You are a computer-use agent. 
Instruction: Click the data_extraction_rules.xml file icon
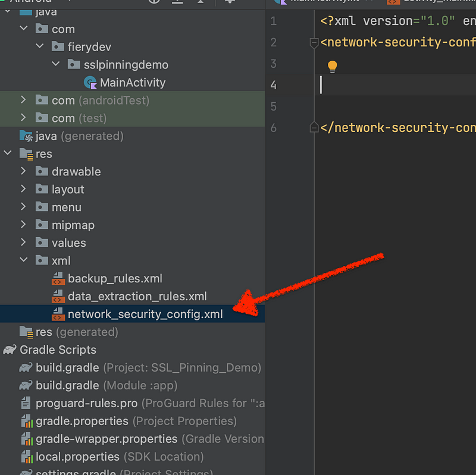click(x=58, y=297)
